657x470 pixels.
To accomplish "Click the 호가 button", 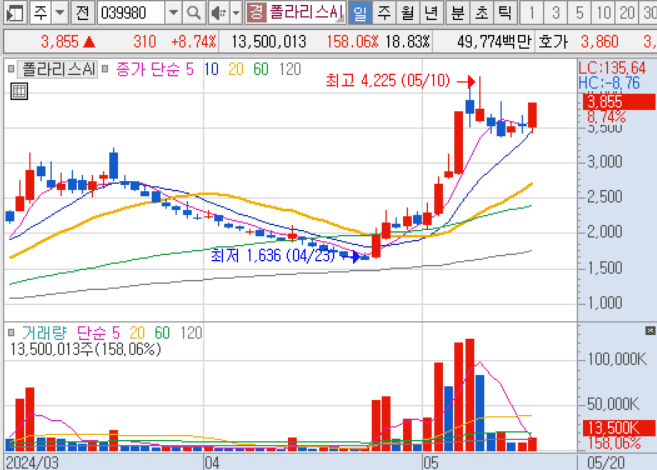I will tap(553, 41).
